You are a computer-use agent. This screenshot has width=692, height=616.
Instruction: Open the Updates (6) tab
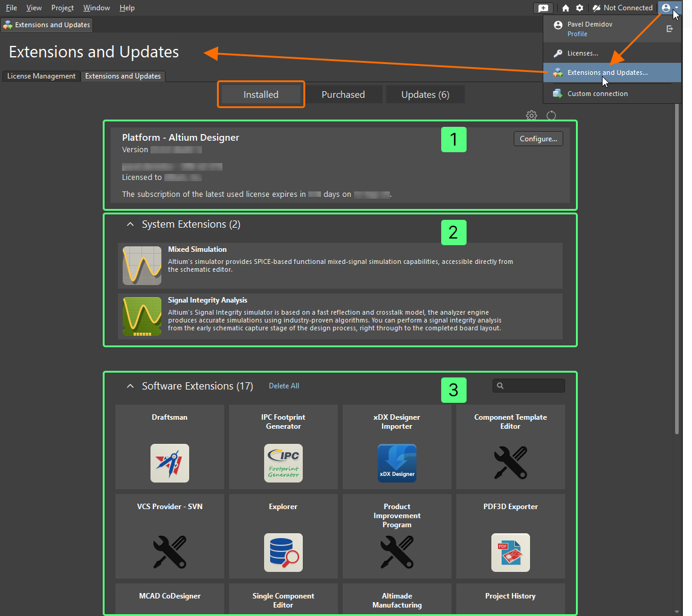(x=425, y=94)
